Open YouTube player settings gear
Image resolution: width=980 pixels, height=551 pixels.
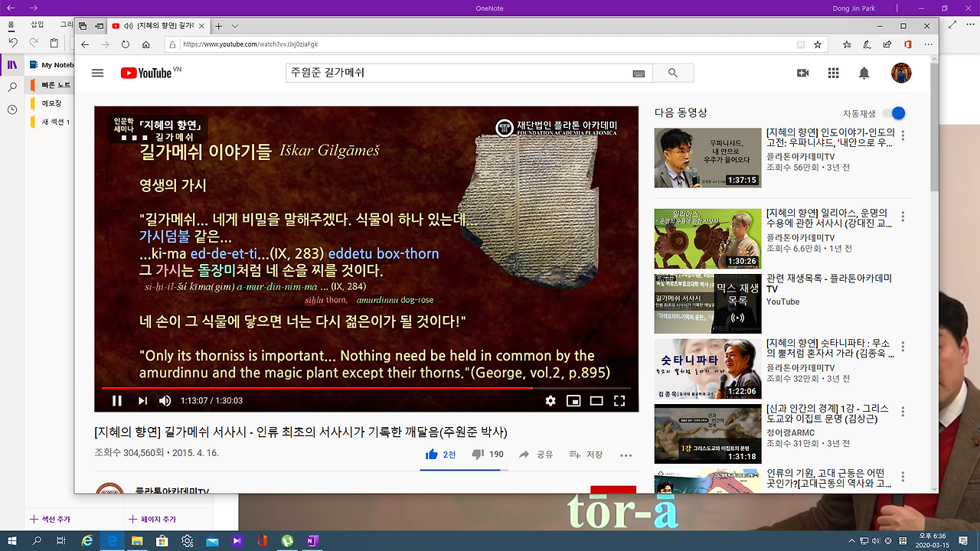point(550,400)
